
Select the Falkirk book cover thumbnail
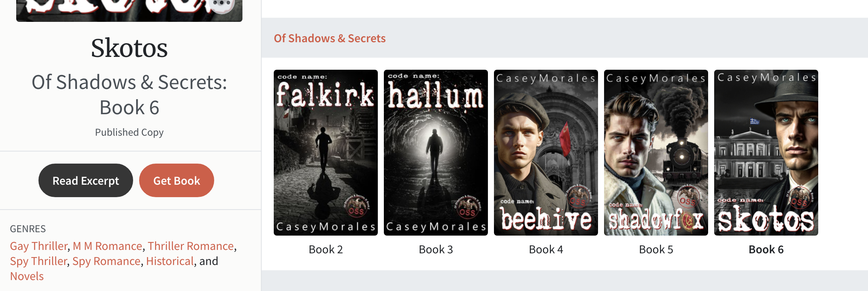[x=326, y=153]
